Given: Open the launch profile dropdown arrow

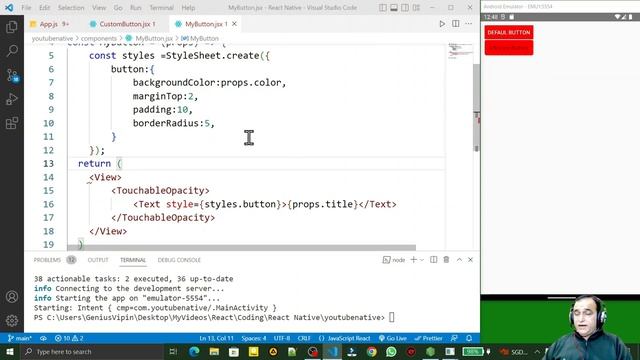Looking at the screenshot, I should [422, 260].
